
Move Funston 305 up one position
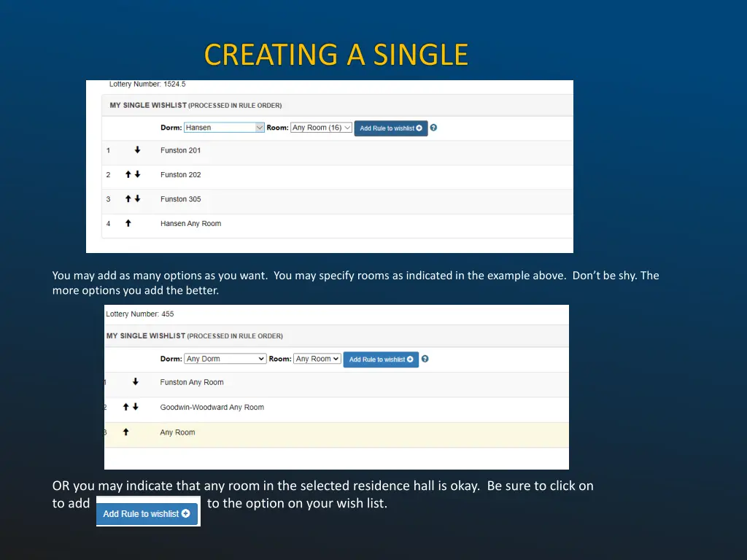tap(128, 199)
